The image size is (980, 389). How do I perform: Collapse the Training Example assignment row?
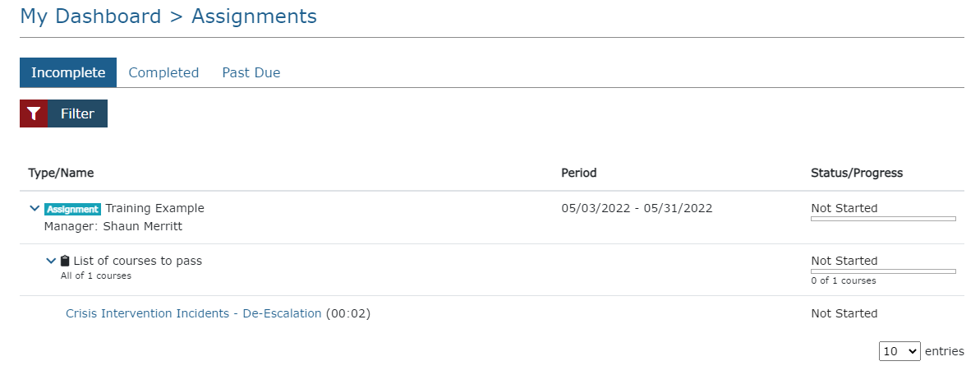35,209
